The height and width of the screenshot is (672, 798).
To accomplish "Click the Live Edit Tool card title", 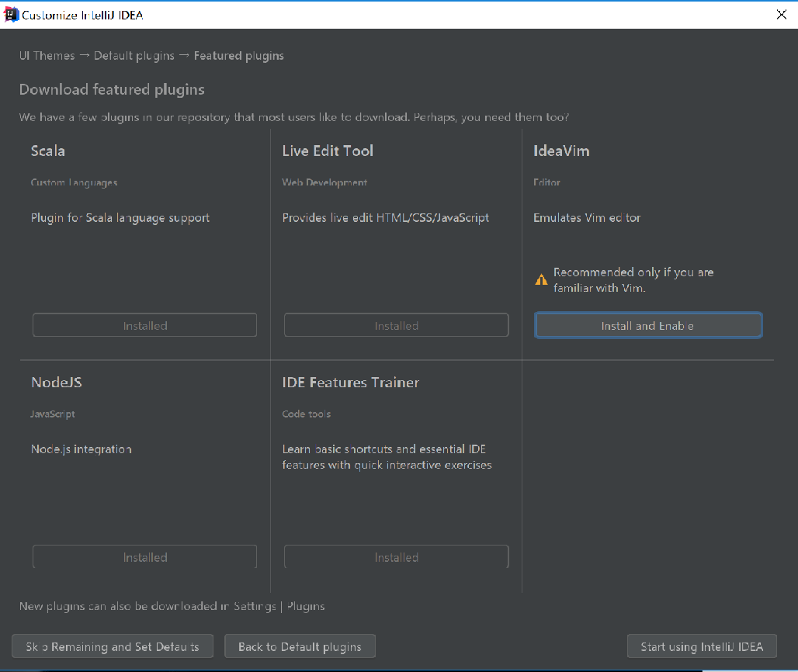I will (x=328, y=151).
